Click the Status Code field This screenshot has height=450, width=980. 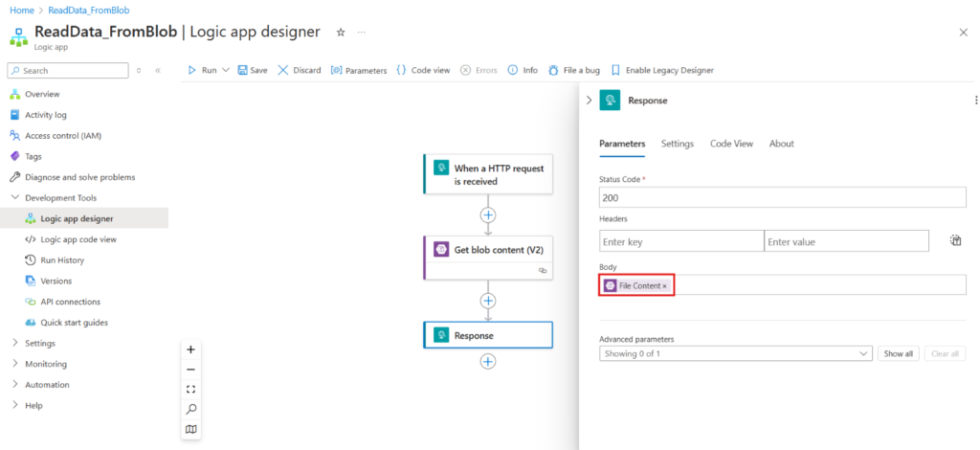783,198
